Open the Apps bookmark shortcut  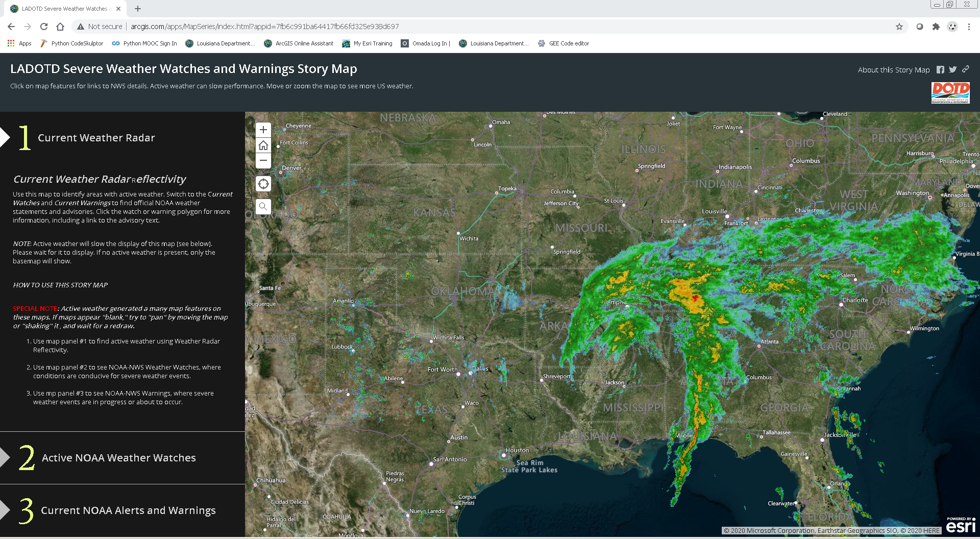click(19, 43)
